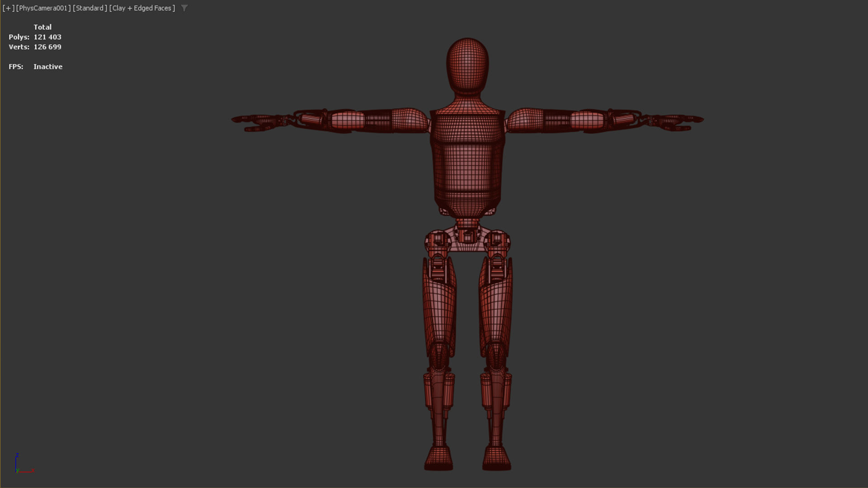Open the Clay + Edged Faces shading menu
The width and height of the screenshot is (868, 488).
(x=142, y=8)
